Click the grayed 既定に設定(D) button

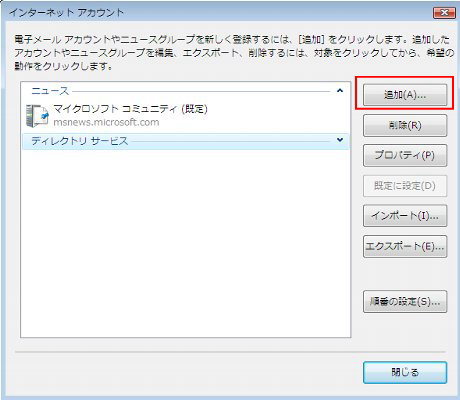point(405,186)
